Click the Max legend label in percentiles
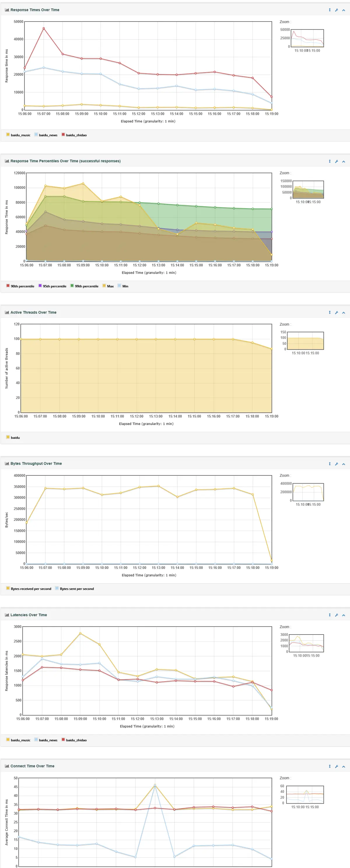This screenshot has height=868, width=350. coord(110,287)
